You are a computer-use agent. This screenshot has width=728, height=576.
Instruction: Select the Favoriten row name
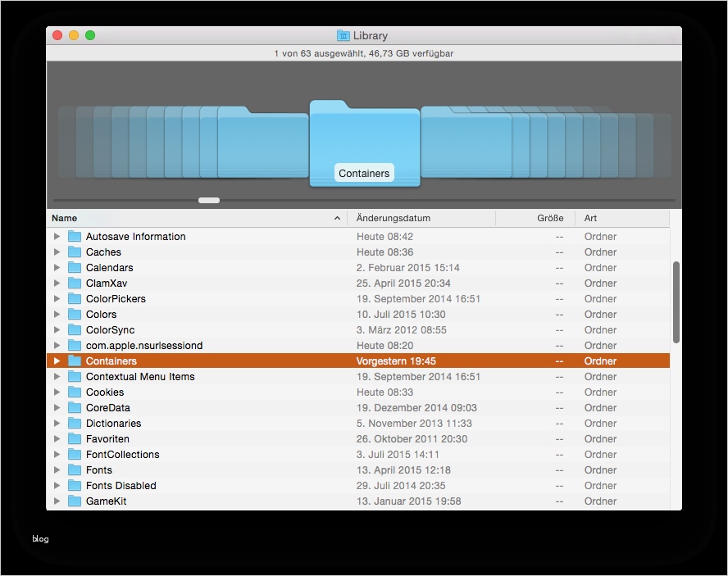pyautogui.click(x=107, y=438)
